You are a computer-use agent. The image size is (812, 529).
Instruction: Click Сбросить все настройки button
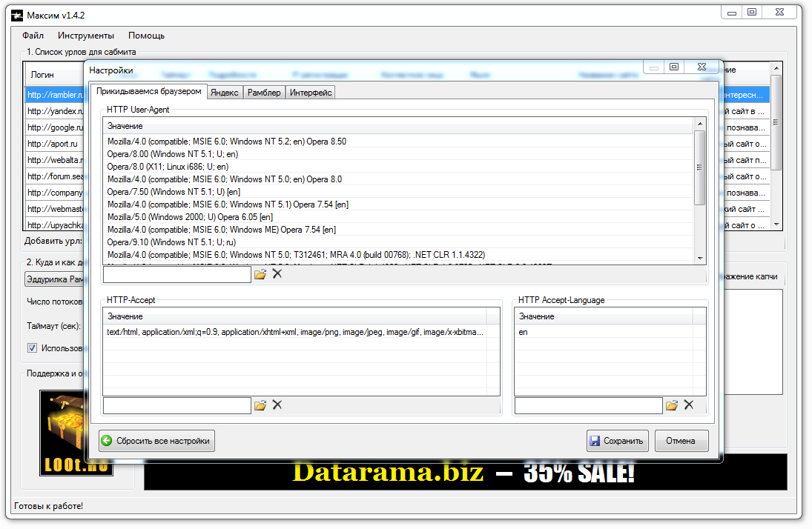coord(156,441)
